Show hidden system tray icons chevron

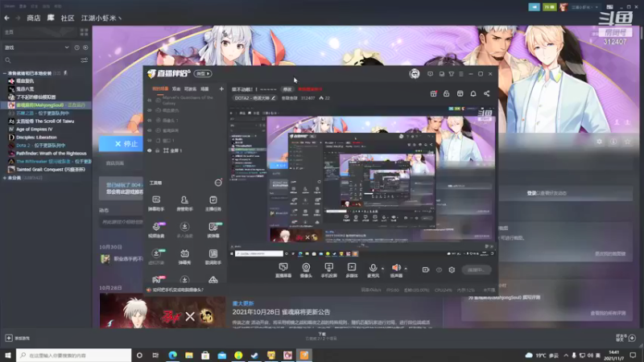point(566,355)
